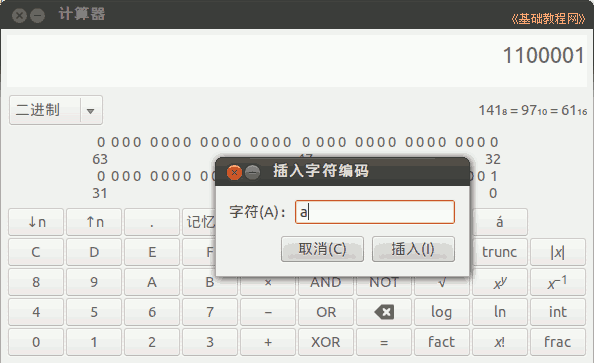Screen dimensions: 594x363
Task: Click the shift-left ↓n key
Action: point(36,222)
